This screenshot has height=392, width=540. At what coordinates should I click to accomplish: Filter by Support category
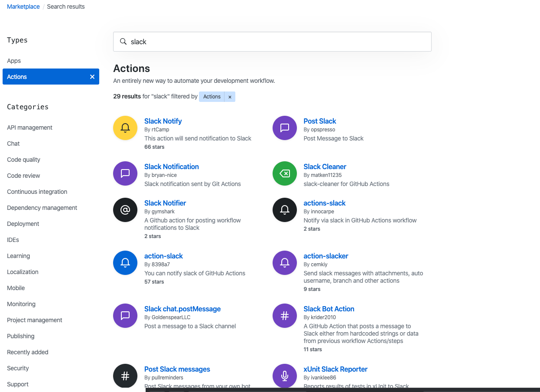pyautogui.click(x=18, y=384)
